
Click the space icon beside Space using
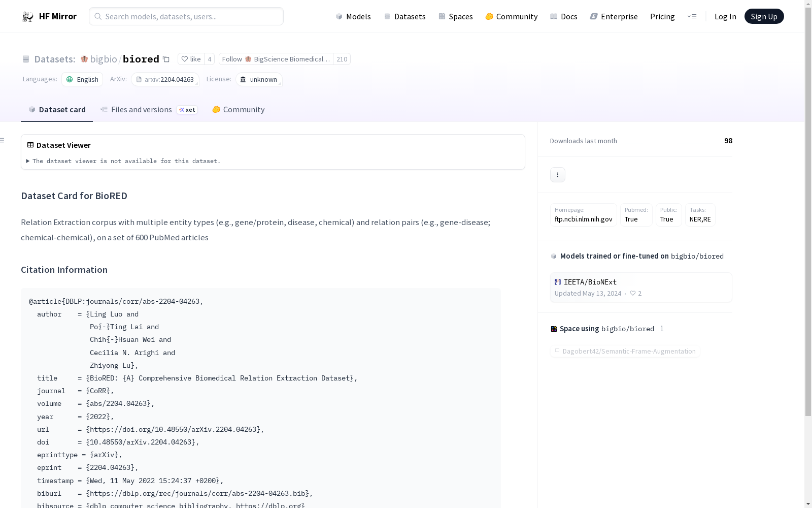tap(554, 329)
